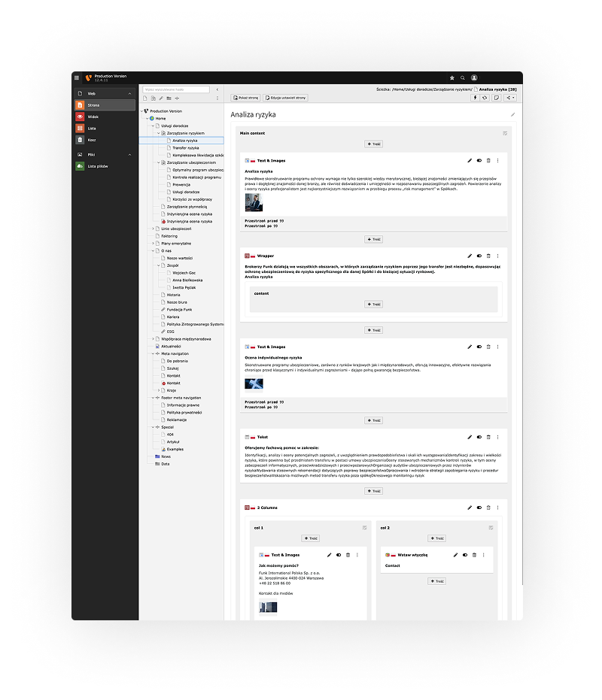602x700 pixels.
Task: Open the search magnifier in top bar
Action: 463,77
